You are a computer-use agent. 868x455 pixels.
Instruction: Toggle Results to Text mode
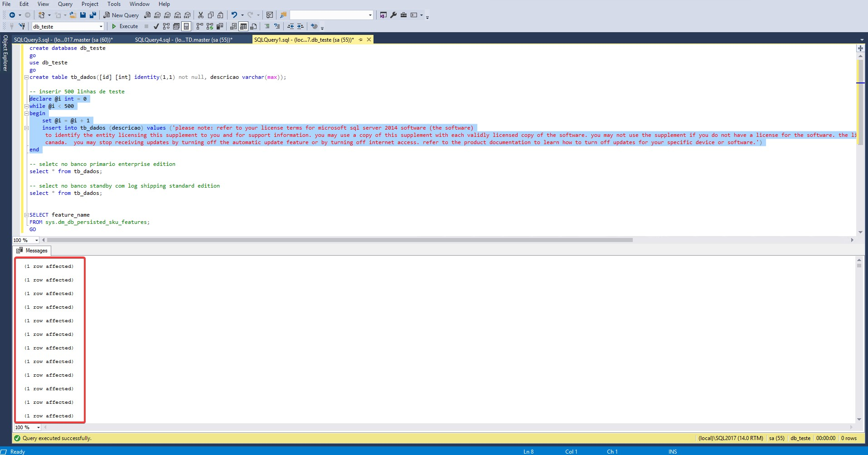point(233,26)
